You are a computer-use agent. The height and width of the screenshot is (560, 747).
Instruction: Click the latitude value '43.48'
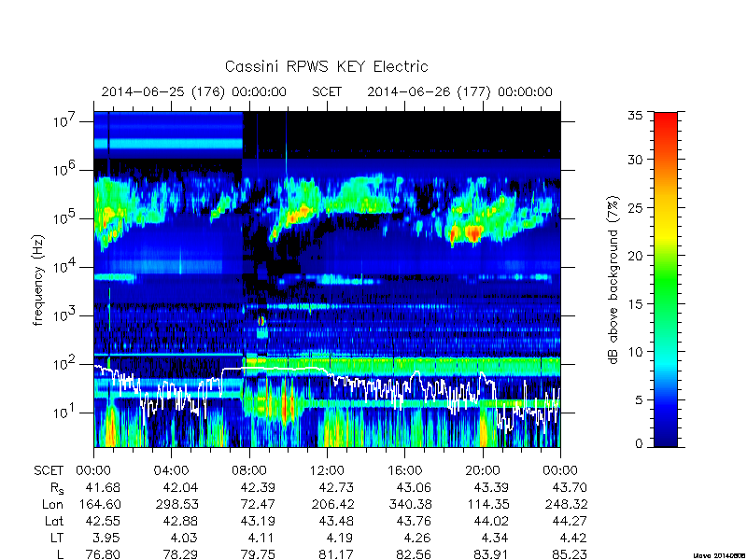pyautogui.click(x=336, y=521)
